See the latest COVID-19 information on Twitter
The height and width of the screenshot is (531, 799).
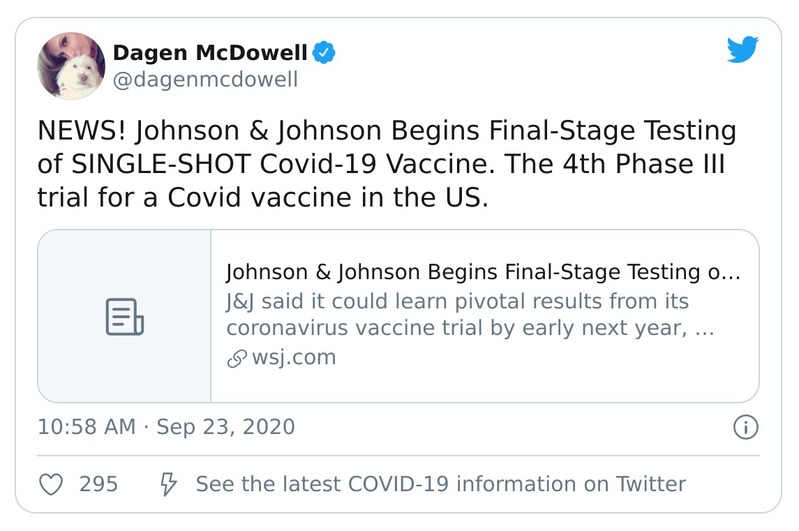tap(440, 484)
